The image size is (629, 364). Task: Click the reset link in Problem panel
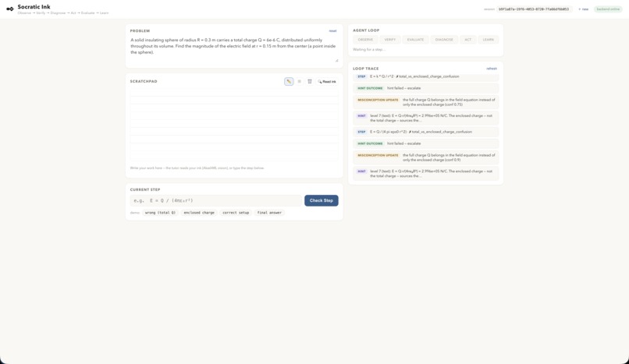(x=333, y=31)
